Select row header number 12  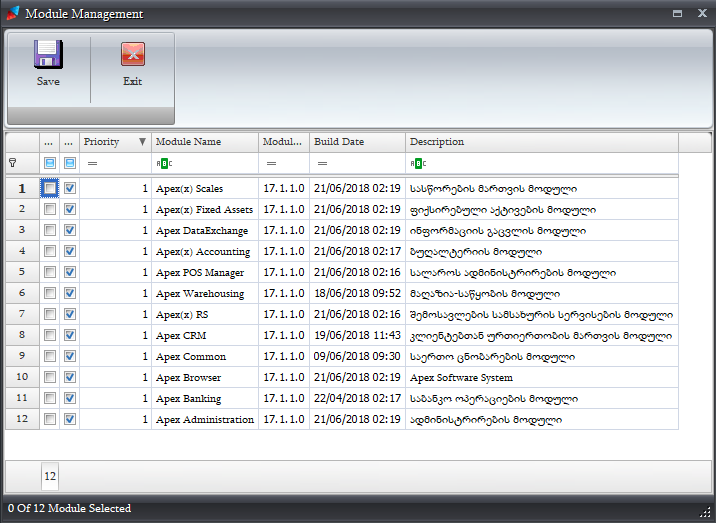[x=22, y=419]
